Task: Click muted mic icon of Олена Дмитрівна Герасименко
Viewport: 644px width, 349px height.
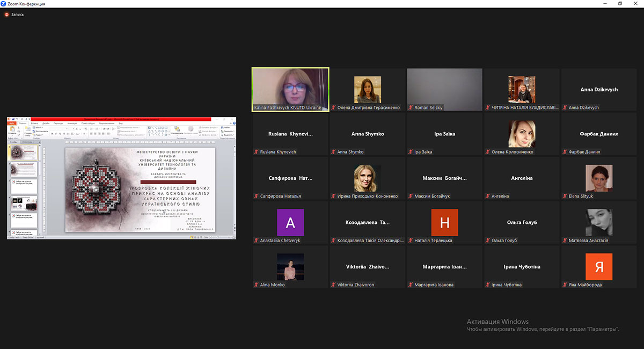Action: (333, 107)
